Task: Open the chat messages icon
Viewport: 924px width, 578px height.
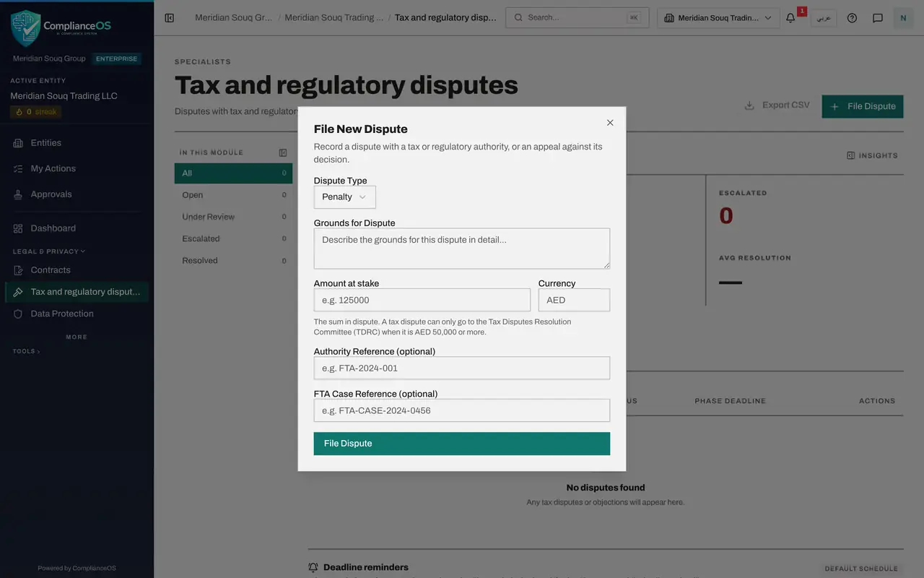Action: [878, 18]
